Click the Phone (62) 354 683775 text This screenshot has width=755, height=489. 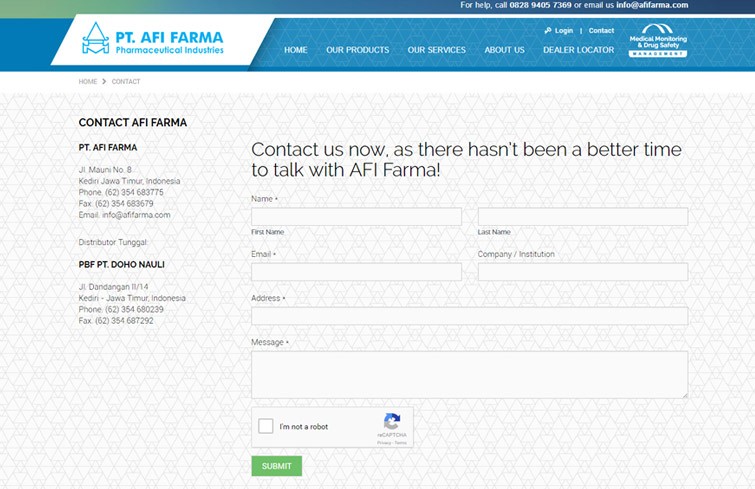[121, 192]
